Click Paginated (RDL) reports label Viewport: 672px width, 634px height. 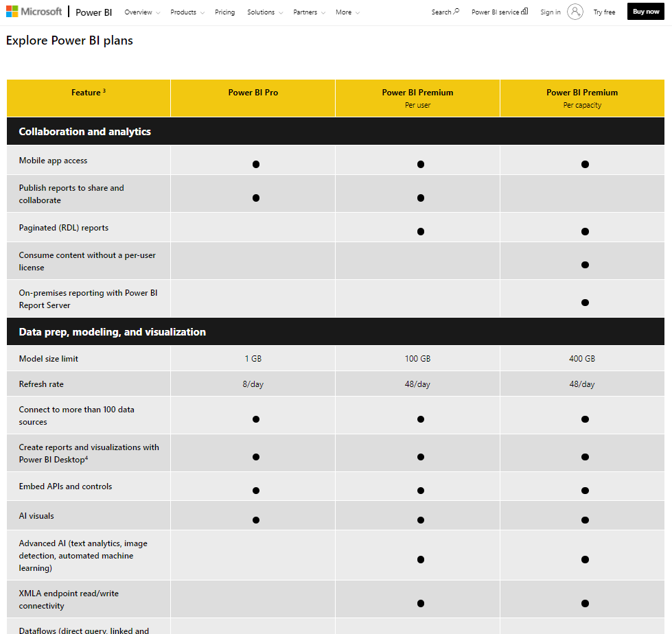click(63, 228)
